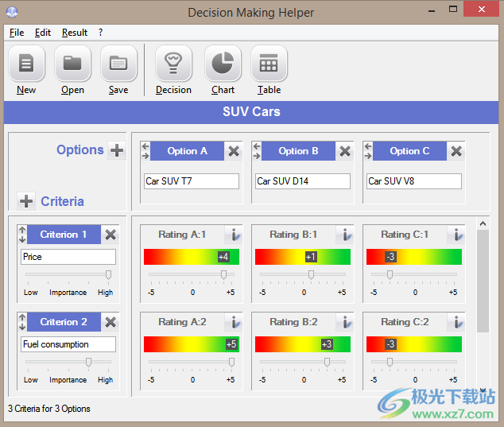Click the ratings scrollbar up arrow
This screenshot has height=427, width=504.
pyautogui.click(x=483, y=223)
